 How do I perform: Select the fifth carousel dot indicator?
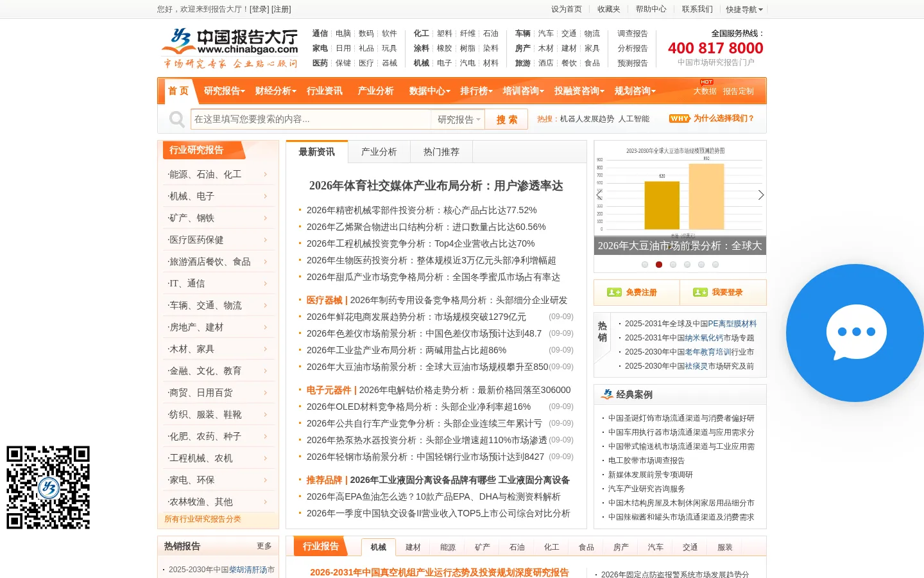click(x=701, y=265)
